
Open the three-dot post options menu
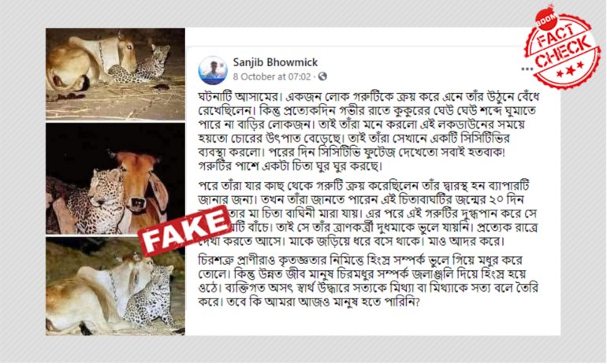[x=527, y=69]
